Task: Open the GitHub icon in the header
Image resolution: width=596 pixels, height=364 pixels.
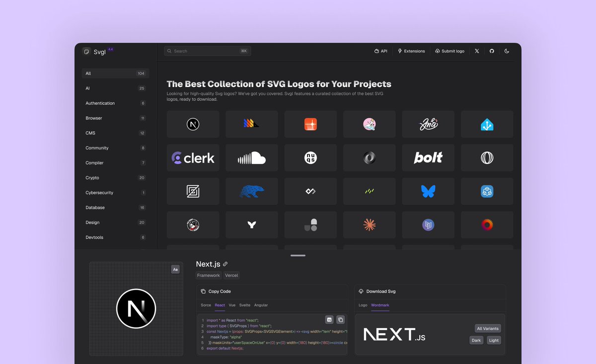Action: [492, 51]
